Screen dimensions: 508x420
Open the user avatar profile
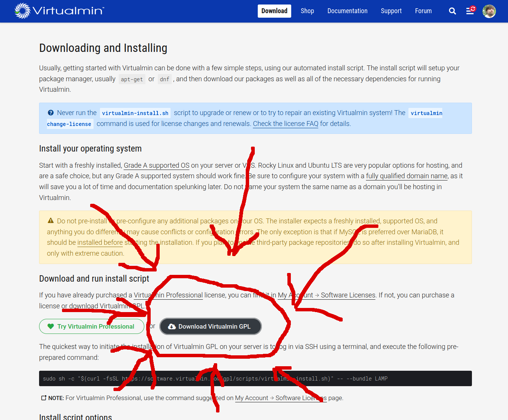(489, 11)
